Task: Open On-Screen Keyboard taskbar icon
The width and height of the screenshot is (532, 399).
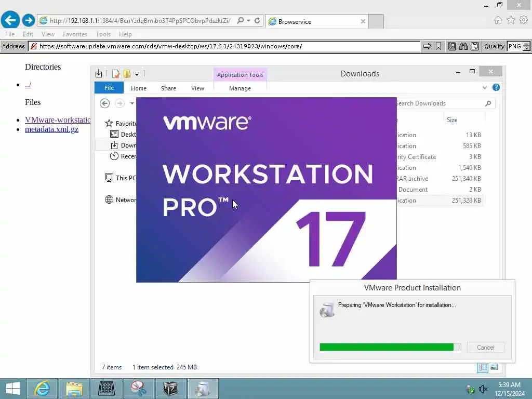Action: [x=107, y=389]
